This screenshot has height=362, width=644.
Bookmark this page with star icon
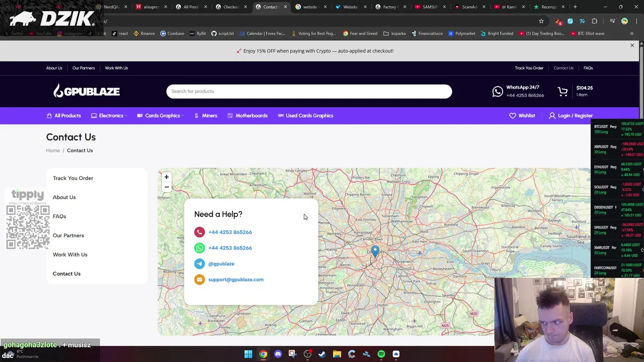point(541,21)
